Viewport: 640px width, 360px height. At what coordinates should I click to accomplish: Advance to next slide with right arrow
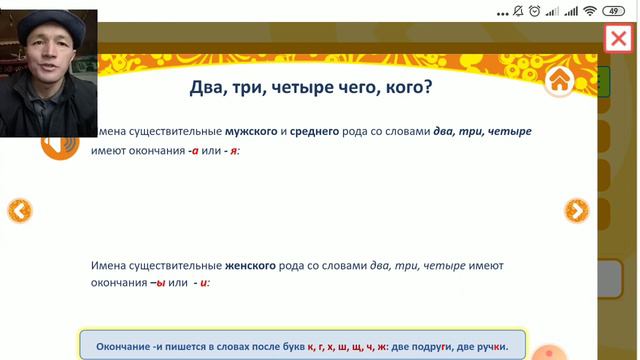(x=576, y=211)
